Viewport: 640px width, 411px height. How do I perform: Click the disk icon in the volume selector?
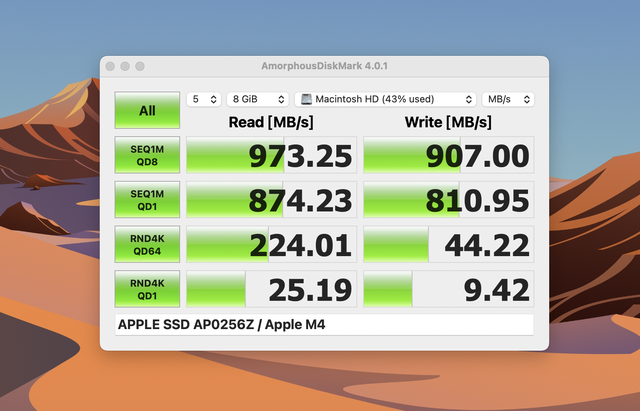coord(306,100)
